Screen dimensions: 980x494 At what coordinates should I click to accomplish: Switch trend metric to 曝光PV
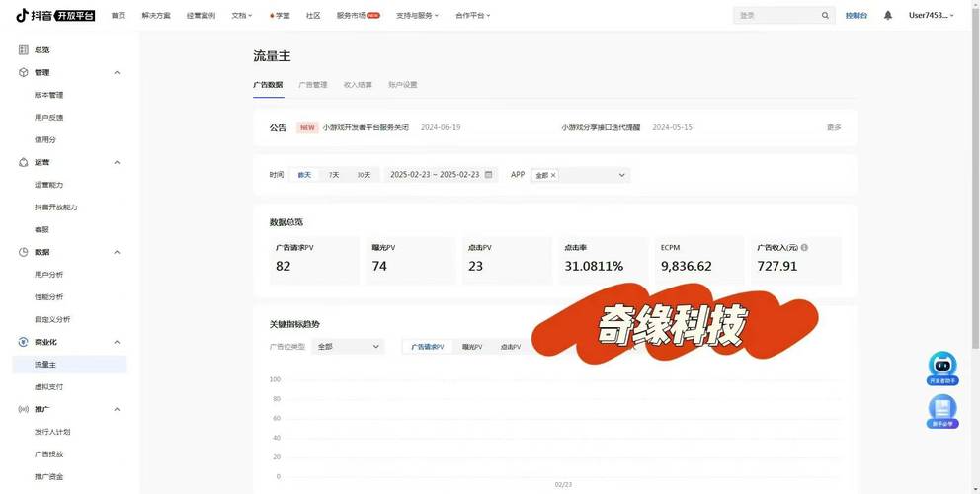coord(472,347)
